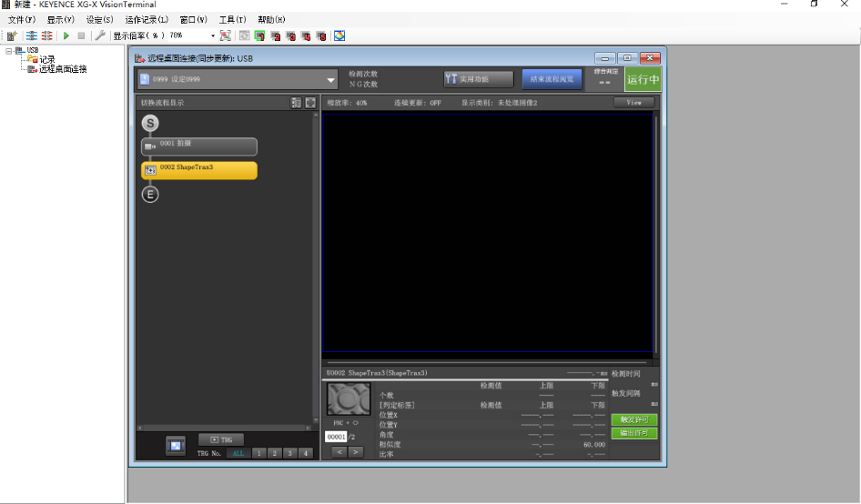Viewport: 861px width, 504px height.
Task: Select the 0001 拍摄 unit
Action: (x=199, y=146)
